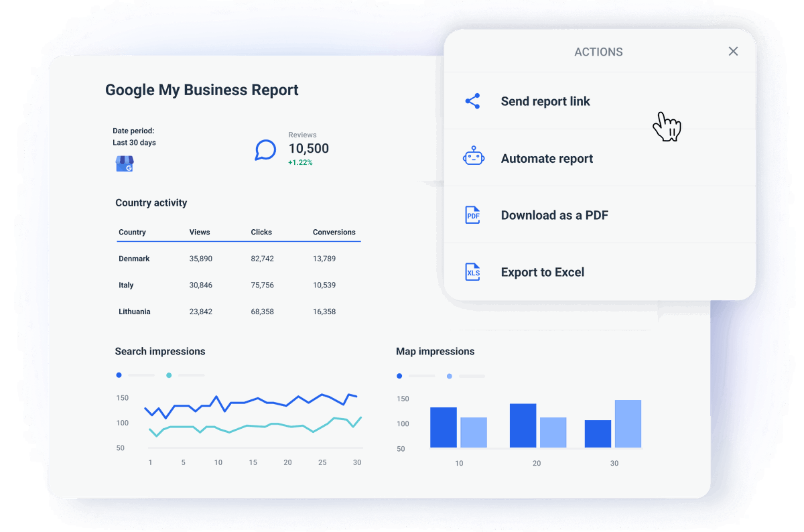Click the 10,500 Reviews count
This screenshot has height=532, width=804.
tap(308, 149)
